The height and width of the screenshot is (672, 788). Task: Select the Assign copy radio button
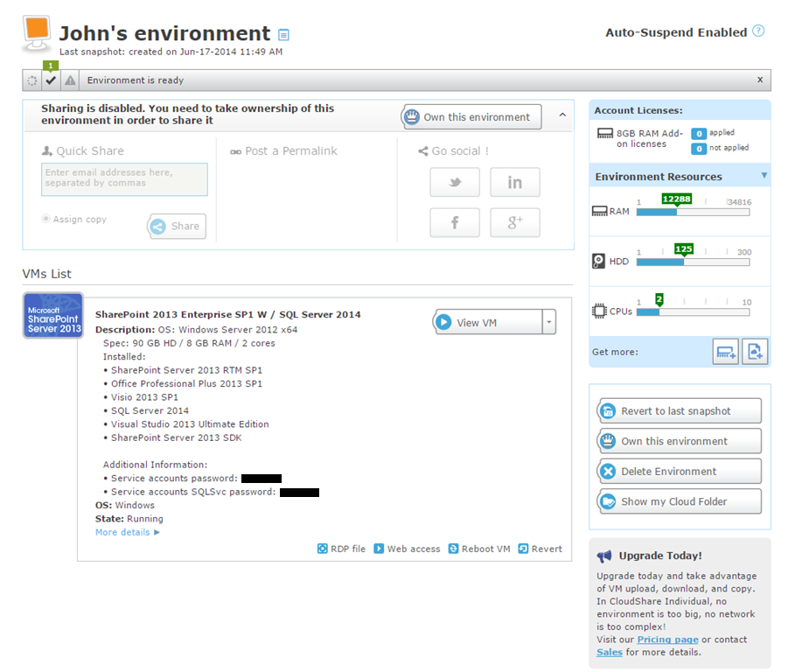click(46, 219)
